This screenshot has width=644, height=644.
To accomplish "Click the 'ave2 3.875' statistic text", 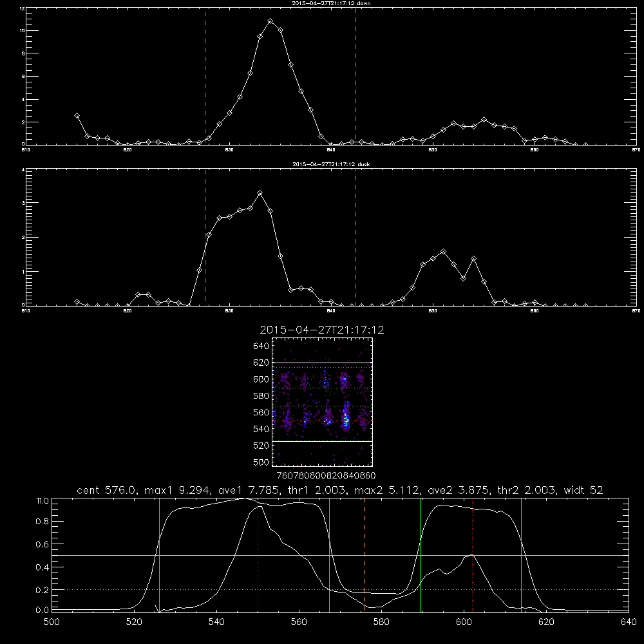I will click(x=457, y=490).
